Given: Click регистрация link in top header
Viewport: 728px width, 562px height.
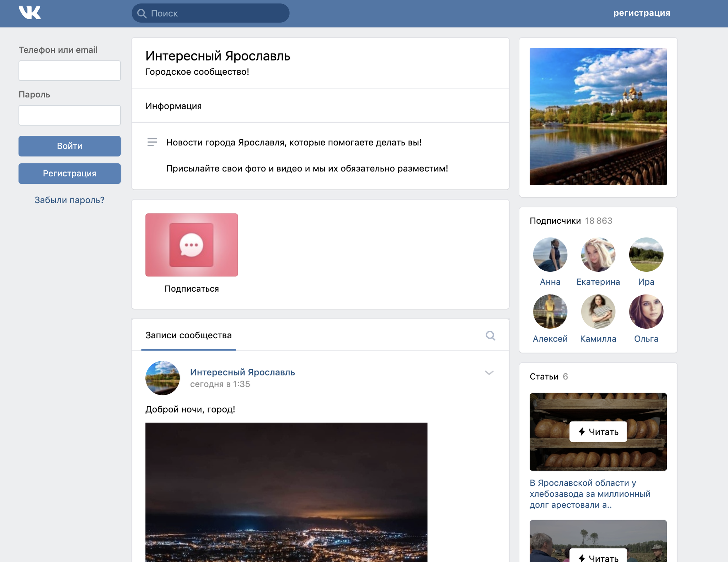Looking at the screenshot, I should point(641,13).
